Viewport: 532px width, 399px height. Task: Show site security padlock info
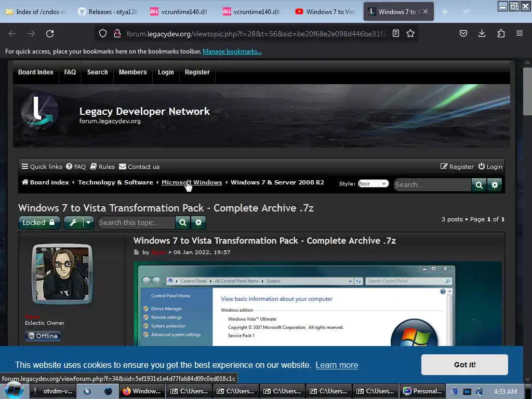click(117, 33)
